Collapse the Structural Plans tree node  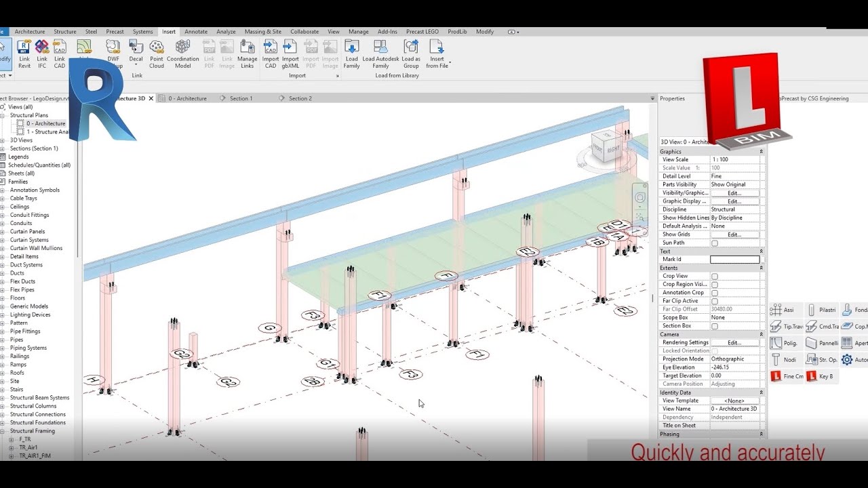tap(3, 115)
